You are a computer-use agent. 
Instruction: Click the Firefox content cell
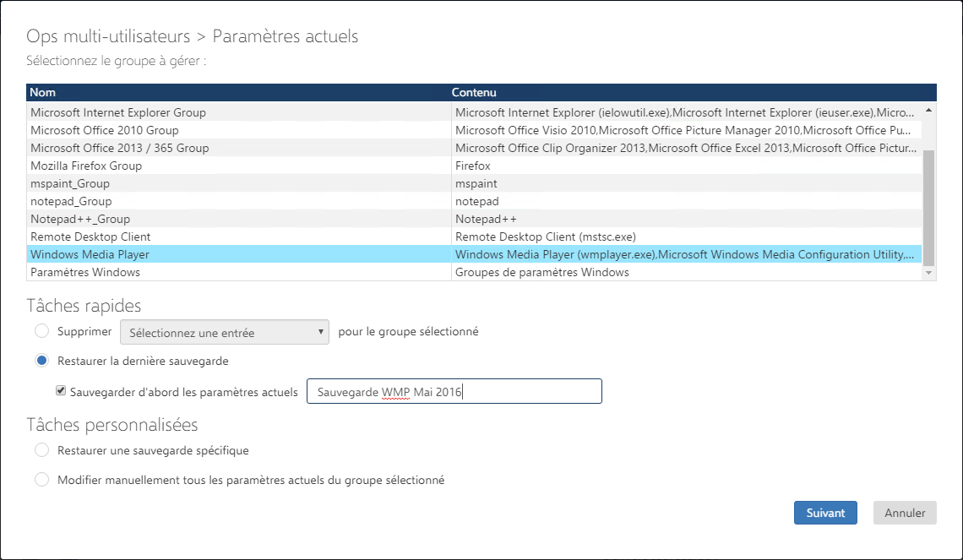687,166
